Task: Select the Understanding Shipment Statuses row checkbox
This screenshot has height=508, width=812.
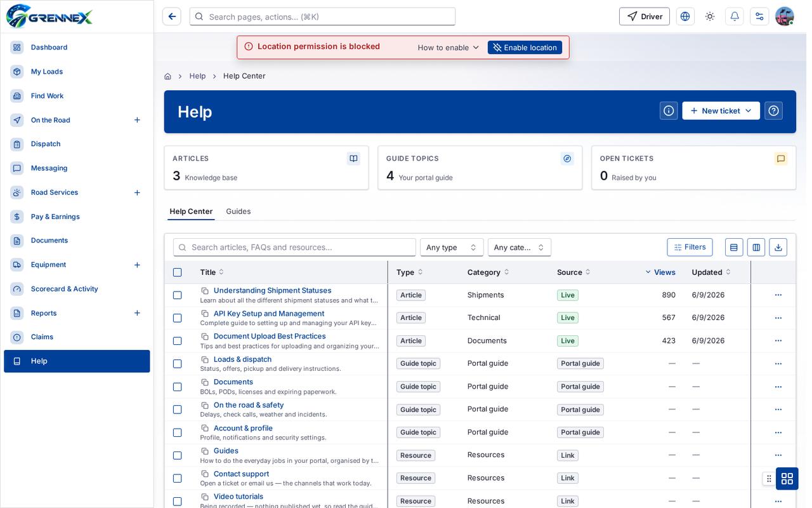Action: click(x=177, y=295)
